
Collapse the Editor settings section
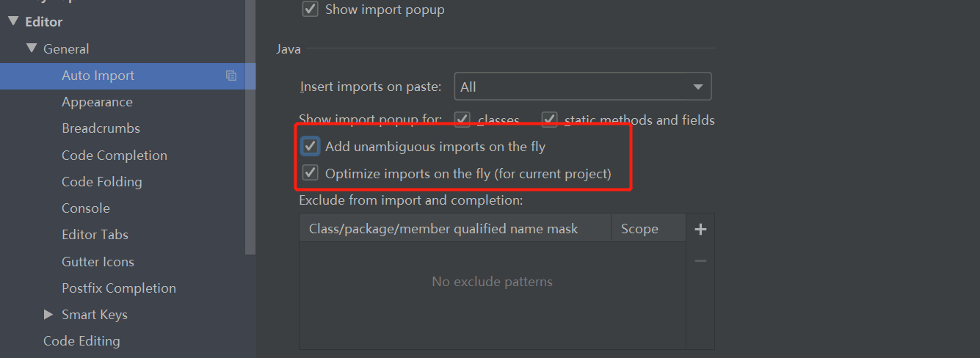(x=12, y=22)
